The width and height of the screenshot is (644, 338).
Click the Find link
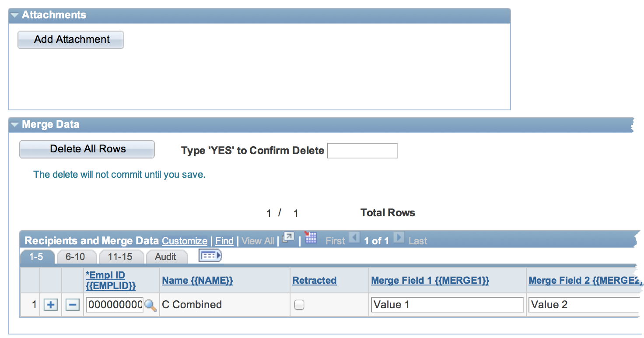(224, 241)
